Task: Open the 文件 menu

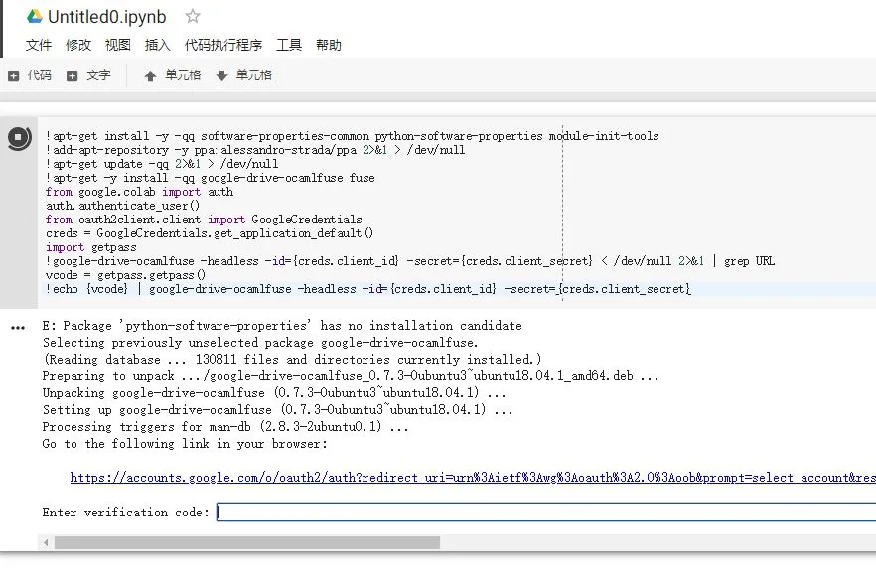Action: (39, 45)
